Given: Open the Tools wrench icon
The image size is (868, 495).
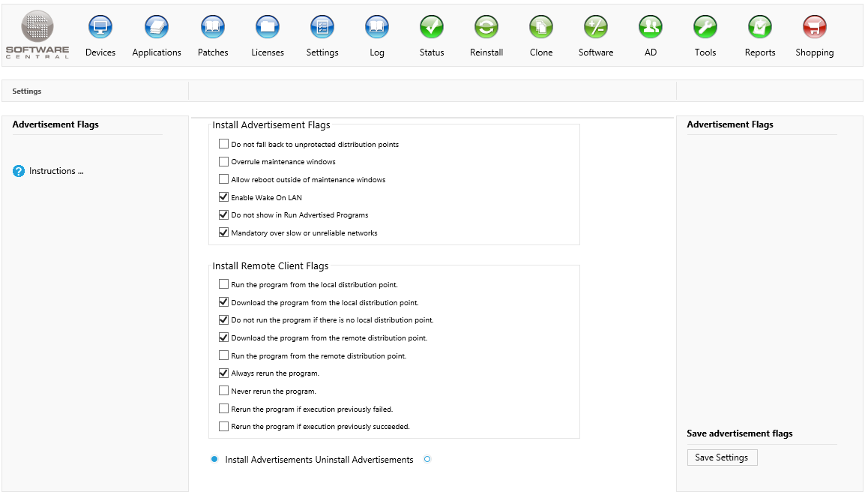Looking at the screenshot, I should [705, 28].
